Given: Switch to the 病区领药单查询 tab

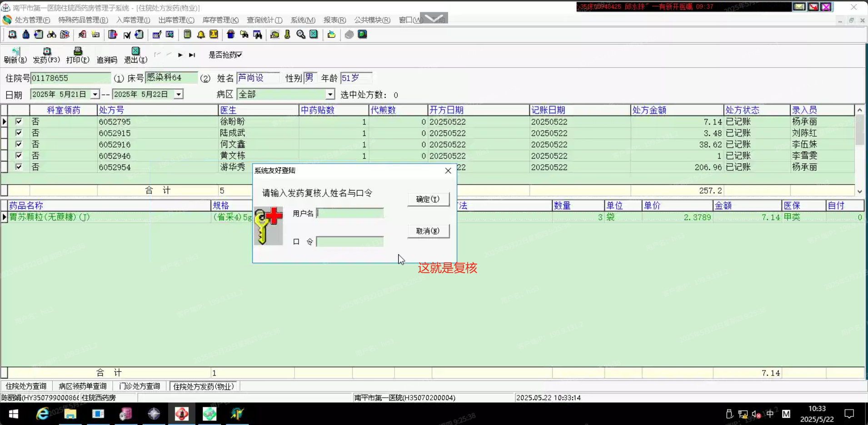Looking at the screenshot, I should tap(83, 386).
